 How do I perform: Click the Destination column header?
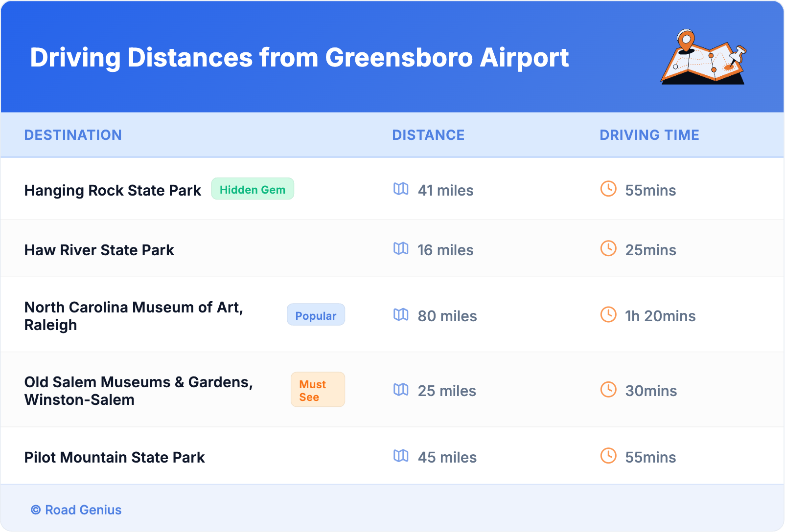(x=73, y=135)
